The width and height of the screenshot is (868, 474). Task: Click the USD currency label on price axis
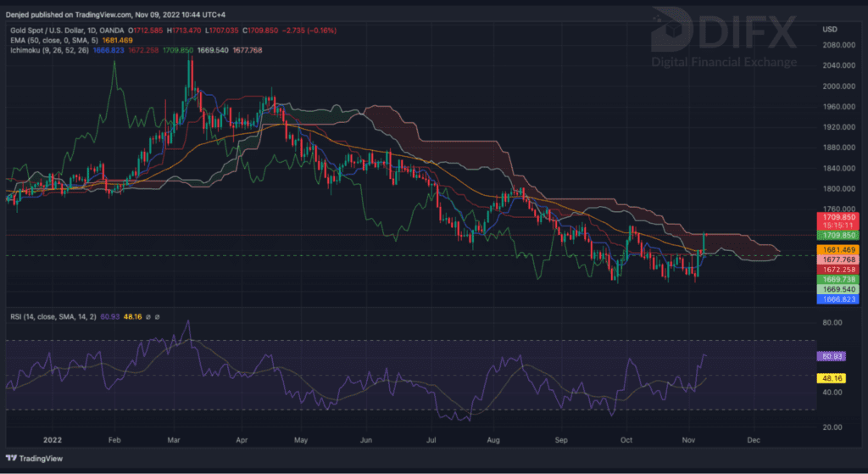pos(830,31)
